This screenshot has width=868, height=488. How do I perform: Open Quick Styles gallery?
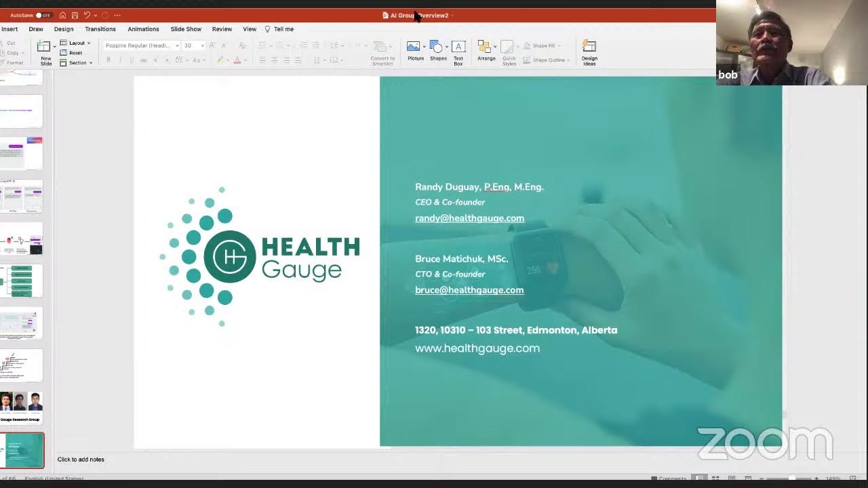tap(509, 52)
